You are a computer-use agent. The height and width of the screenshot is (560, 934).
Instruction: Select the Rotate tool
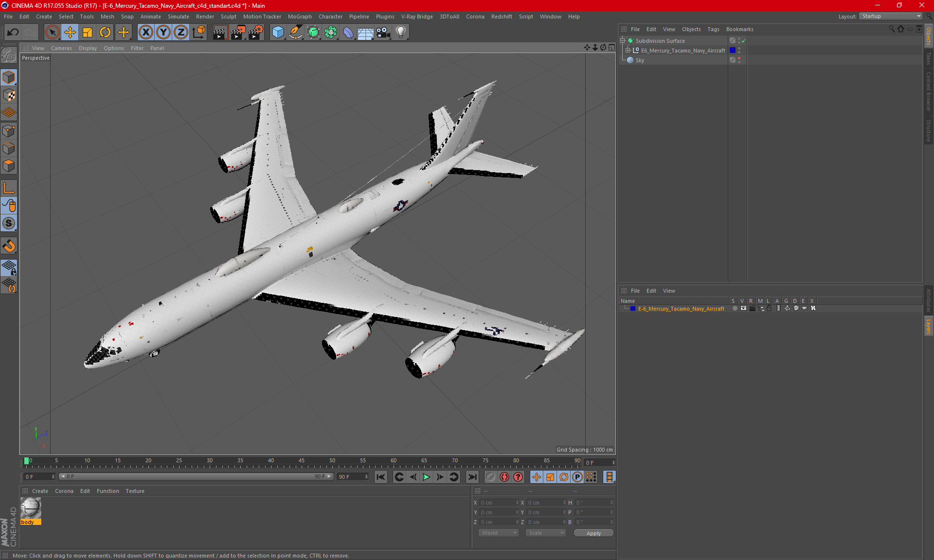coord(105,33)
